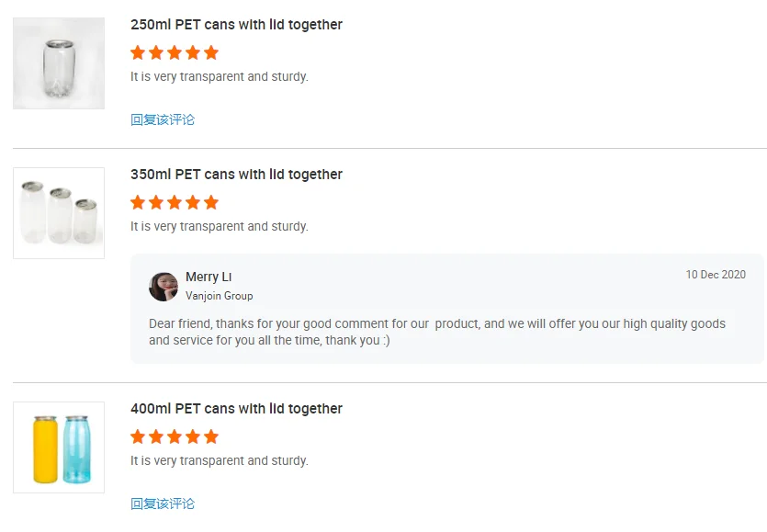Click the Vanjoin Group company name

click(x=219, y=296)
